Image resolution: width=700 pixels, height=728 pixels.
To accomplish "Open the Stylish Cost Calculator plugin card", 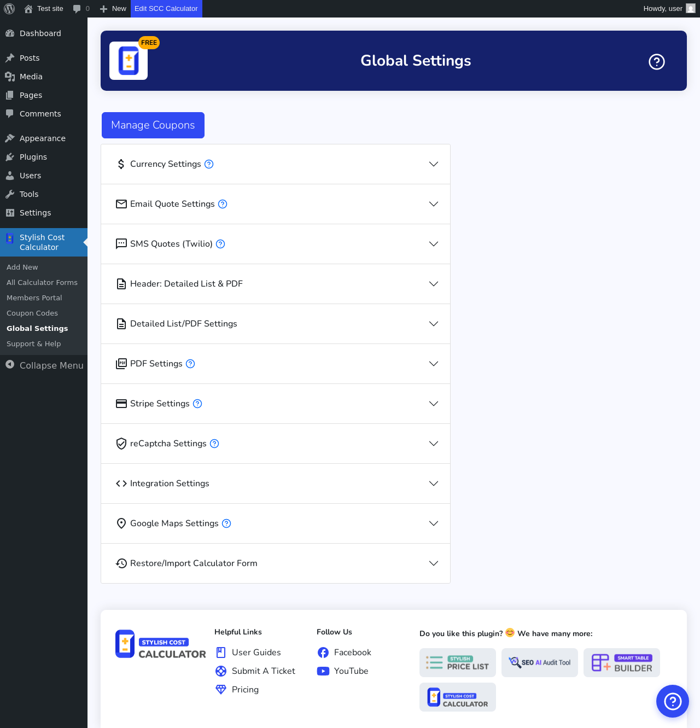I will (x=458, y=697).
